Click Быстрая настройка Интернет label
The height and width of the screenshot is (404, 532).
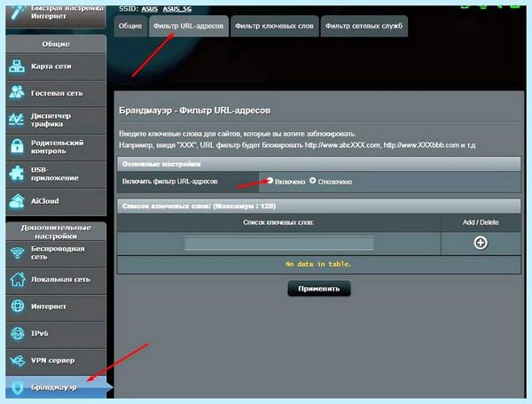pyautogui.click(x=66, y=12)
